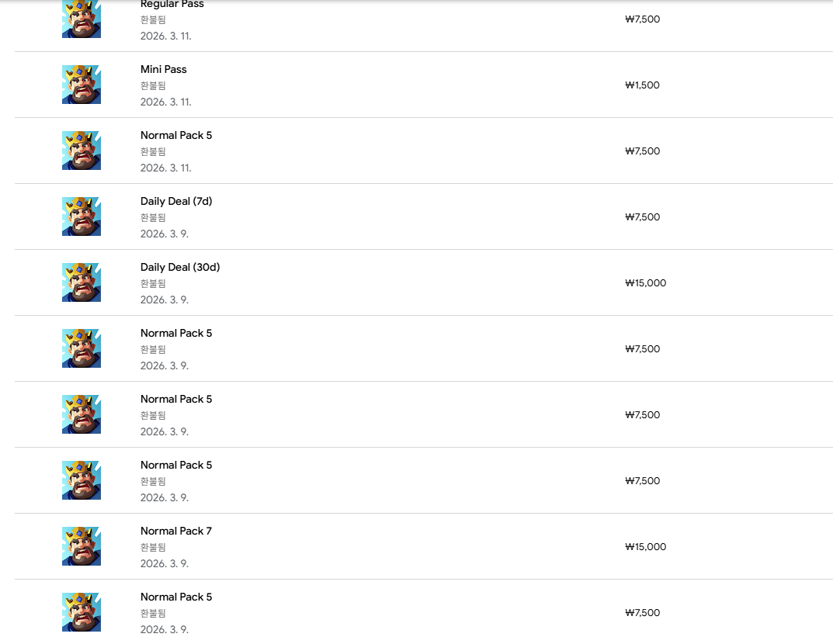This screenshot has width=833, height=644.
Task: Open the Mini Pass purchase title
Action: tap(164, 69)
